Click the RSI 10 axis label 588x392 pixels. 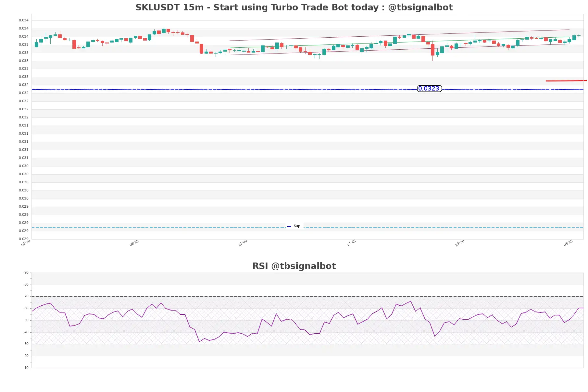[x=26, y=368]
